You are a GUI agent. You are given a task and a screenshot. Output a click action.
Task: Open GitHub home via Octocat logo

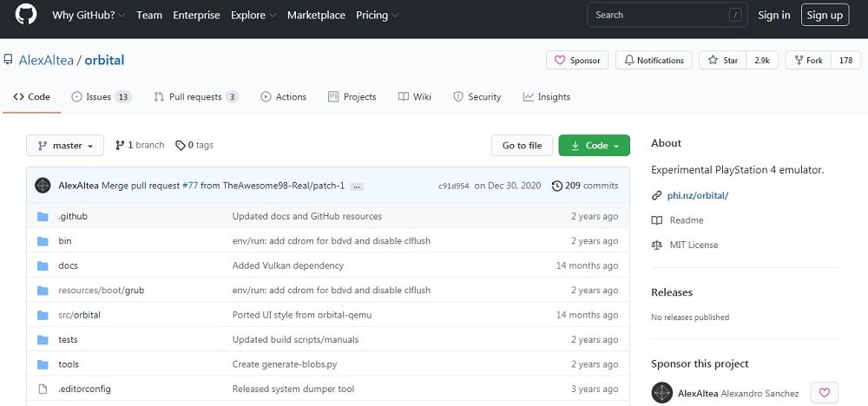[26, 15]
